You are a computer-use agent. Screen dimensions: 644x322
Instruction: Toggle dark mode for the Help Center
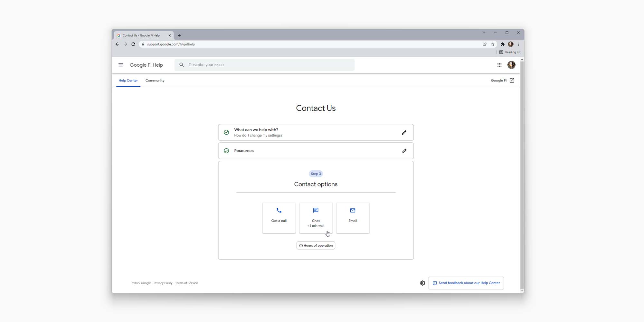(422, 283)
